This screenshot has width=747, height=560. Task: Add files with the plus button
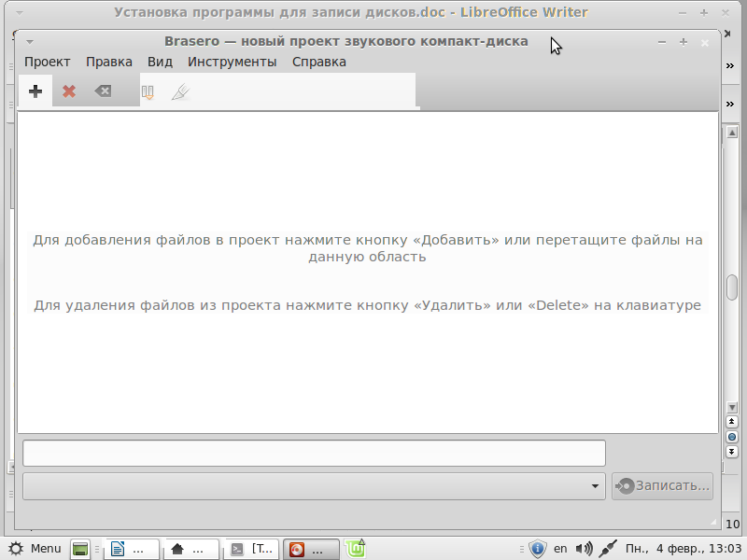point(35,91)
